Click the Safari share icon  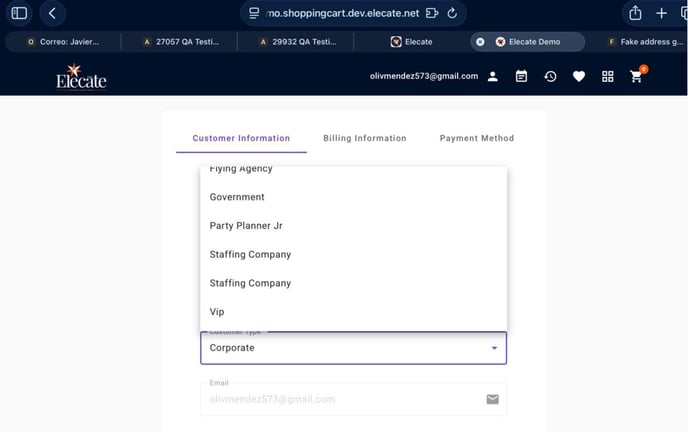point(635,13)
